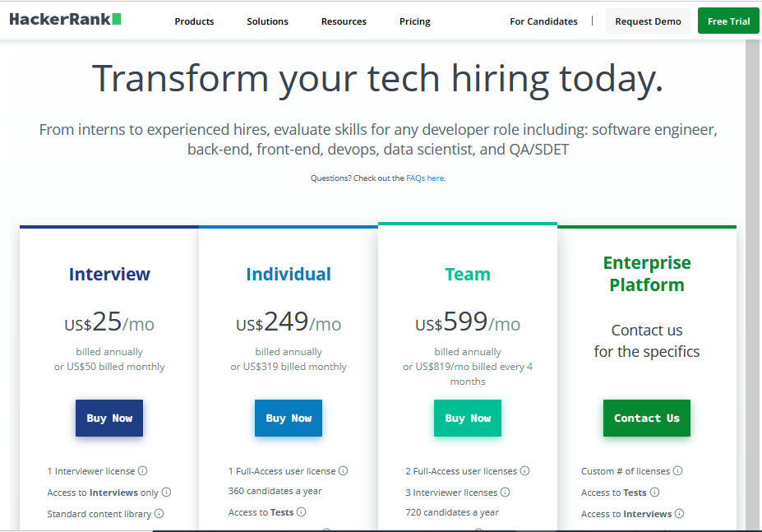This screenshot has height=532, width=762.
Task: Click the Request Demo button
Action: pyautogui.click(x=649, y=21)
